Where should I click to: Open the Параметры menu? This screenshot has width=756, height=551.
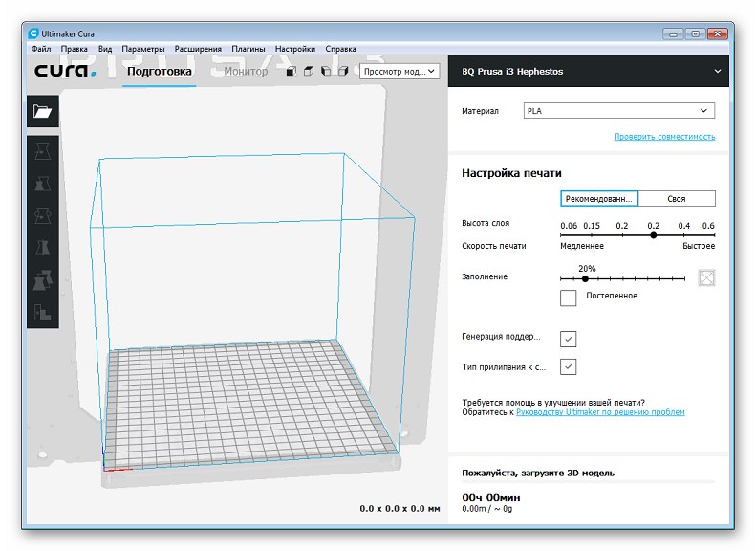142,49
